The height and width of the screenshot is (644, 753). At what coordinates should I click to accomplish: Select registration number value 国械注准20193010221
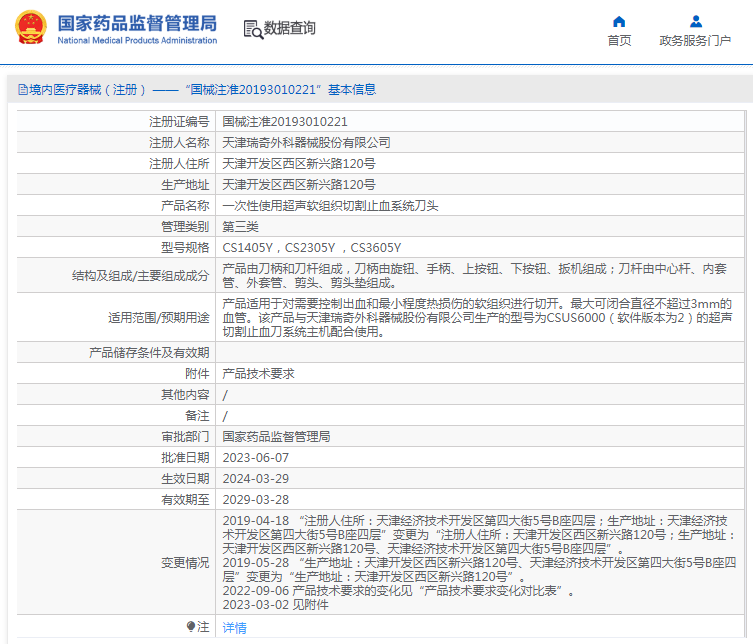[x=285, y=122]
